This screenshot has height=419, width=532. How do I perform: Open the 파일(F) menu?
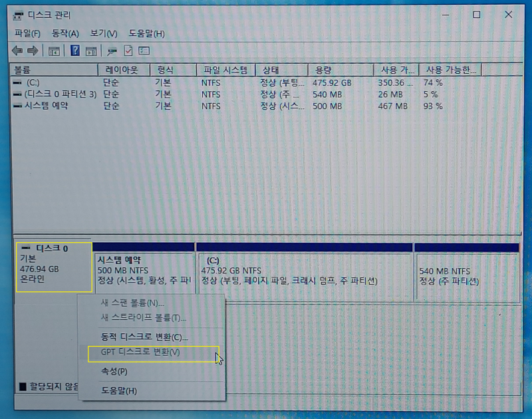coord(27,34)
